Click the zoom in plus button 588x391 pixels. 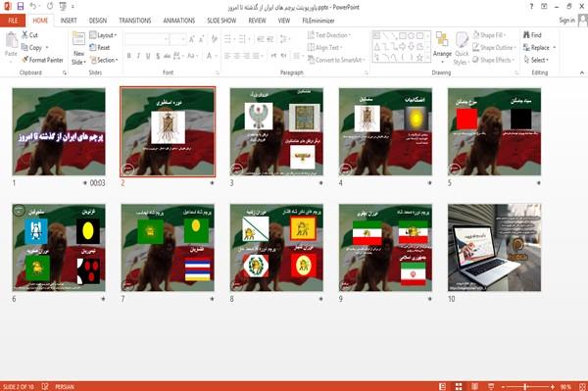553,386
